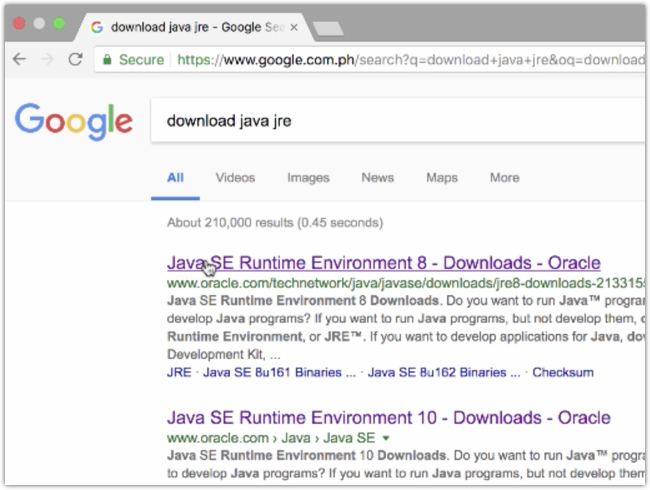Click the Checksum sitelink
The width and height of the screenshot is (650, 490).
coord(563,372)
